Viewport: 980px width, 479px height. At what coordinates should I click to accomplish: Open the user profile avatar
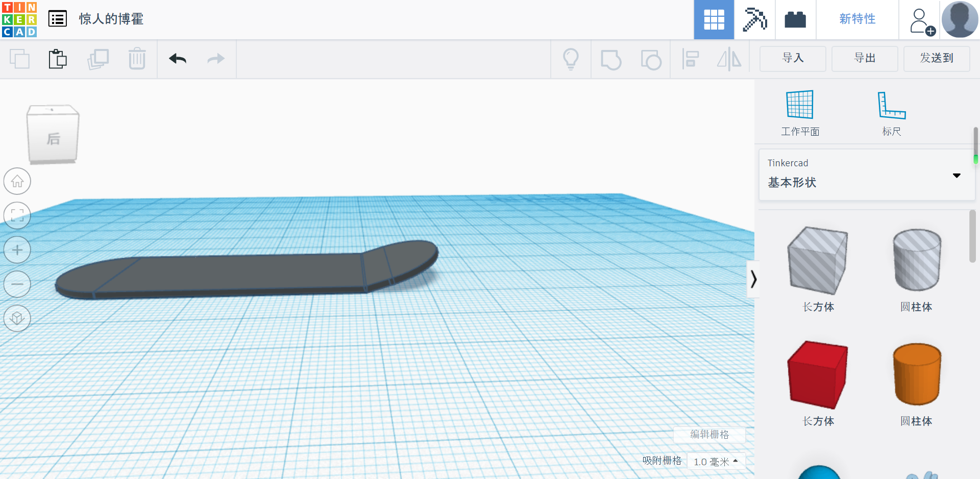[960, 19]
